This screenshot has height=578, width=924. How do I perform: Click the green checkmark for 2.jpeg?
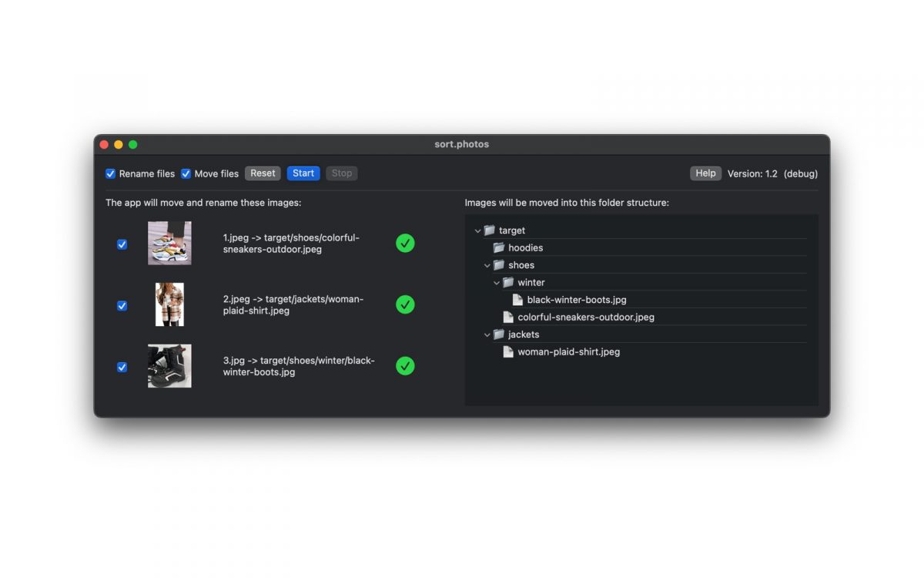405,304
